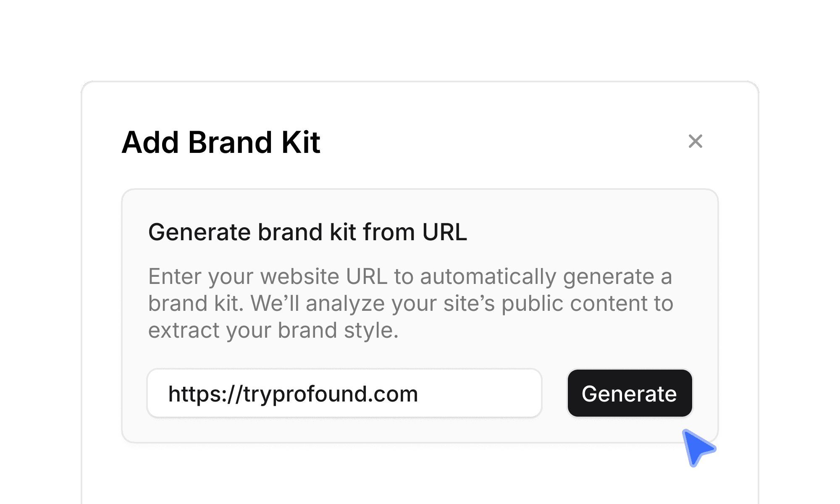Click the URL text inside the input
The height and width of the screenshot is (504, 840).
(293, 394)
